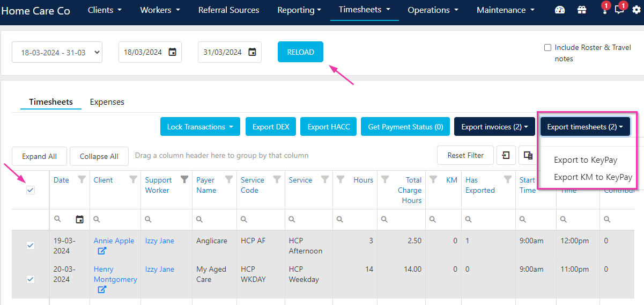This screenshot has width=644, height=305.
Task: Open the settings gear icon
Action: (x=636, y=10)
